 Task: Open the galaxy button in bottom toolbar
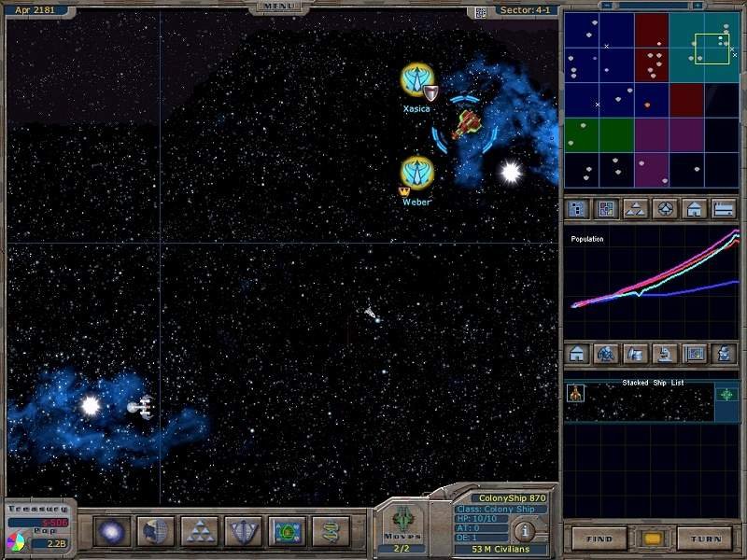tap(112, 531)
